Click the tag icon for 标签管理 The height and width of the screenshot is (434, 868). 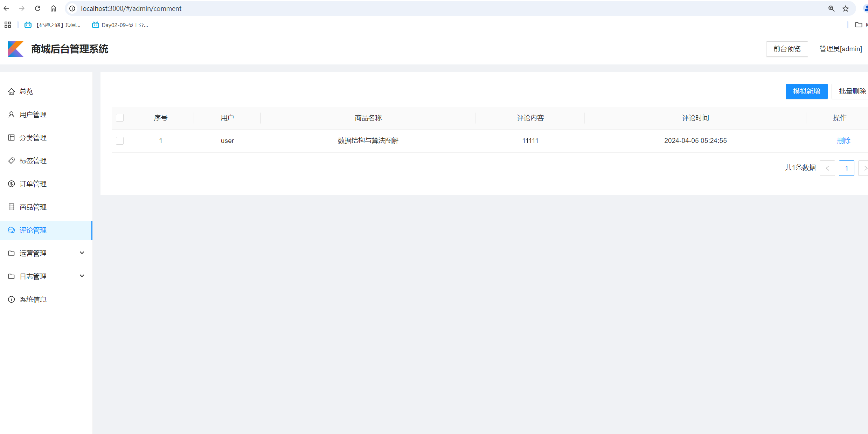[x=12, y=161]
